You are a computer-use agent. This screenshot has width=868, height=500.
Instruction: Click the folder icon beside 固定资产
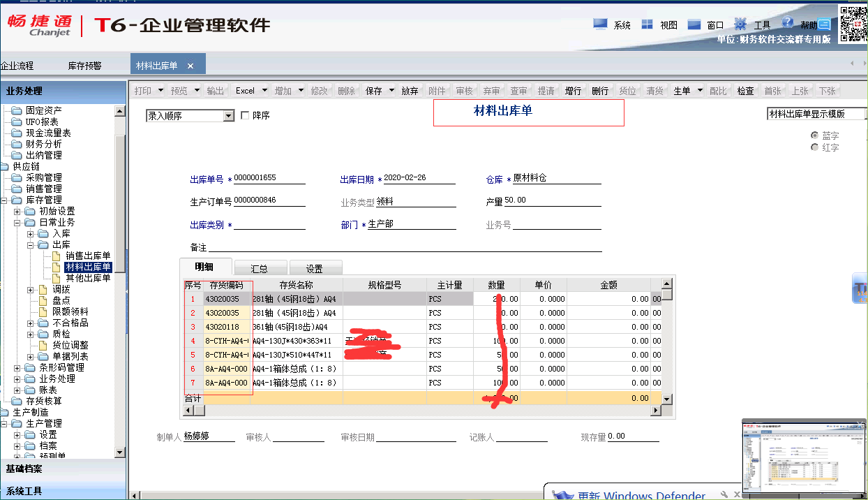click(x=17, y=110)
